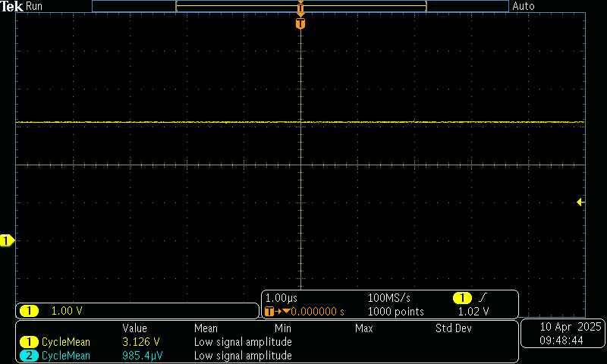The height and width of the screenshot is (364, 607).
Task: Click channel 1 Low signal amplitude message
Action: [243, 342]
